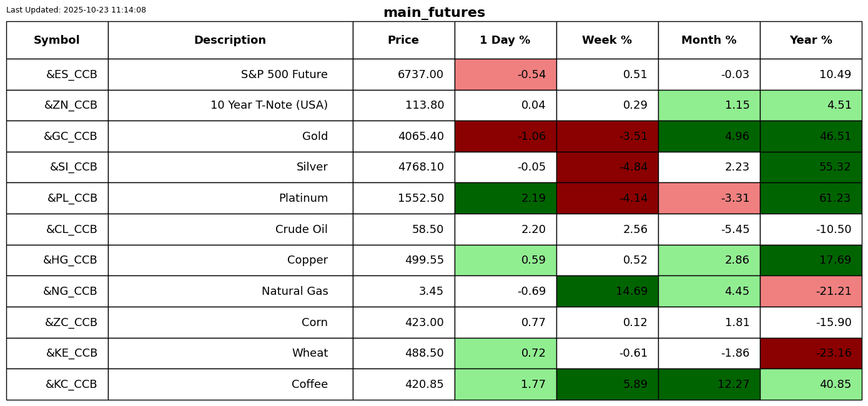Viewport: 868px width, 406px height.
Task: Click the main_futures table title
Action: [x=434, y=13]
